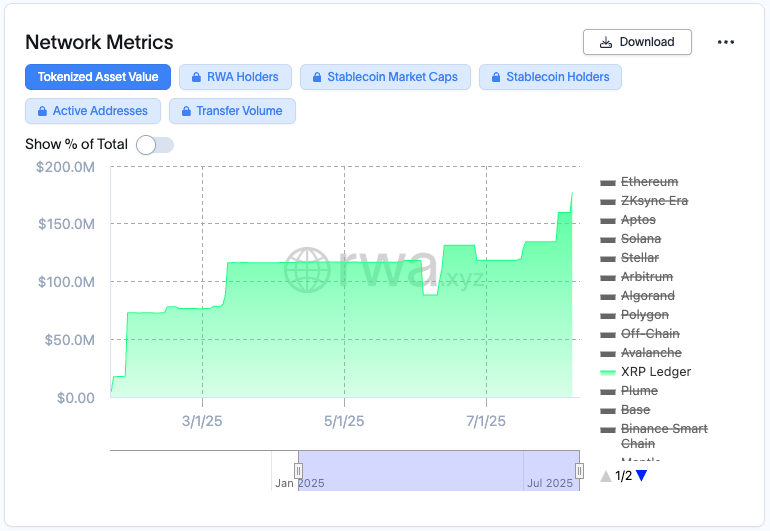Click the XRP Ledger green color swatch
Viewport: 770px width, 531px height.
[608, 372]
